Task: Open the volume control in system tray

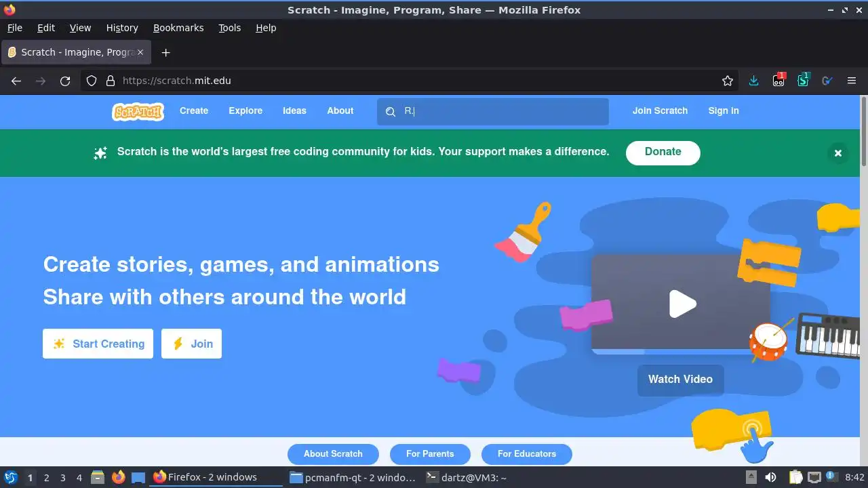Action: click(x=770, y=477)
